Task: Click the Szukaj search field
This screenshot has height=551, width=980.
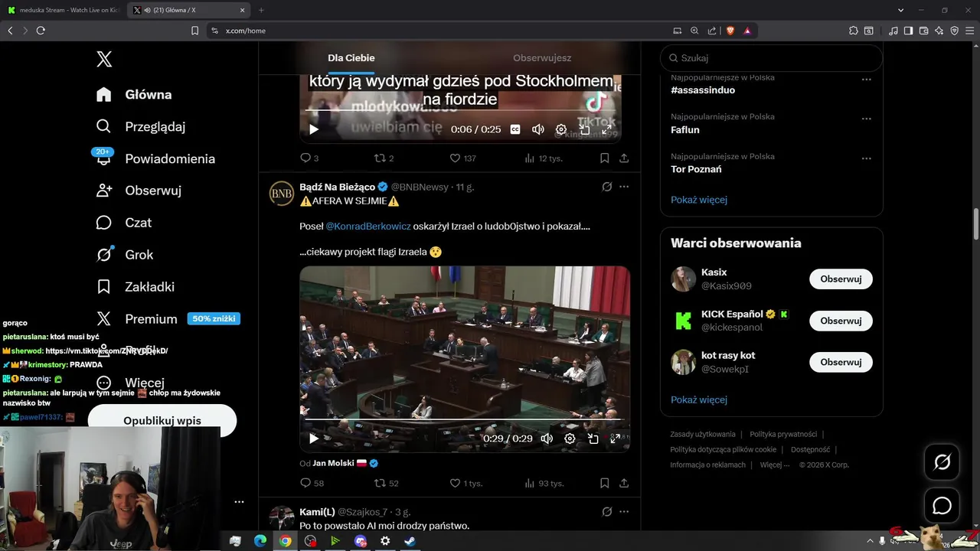Action: tap(772, 58)
